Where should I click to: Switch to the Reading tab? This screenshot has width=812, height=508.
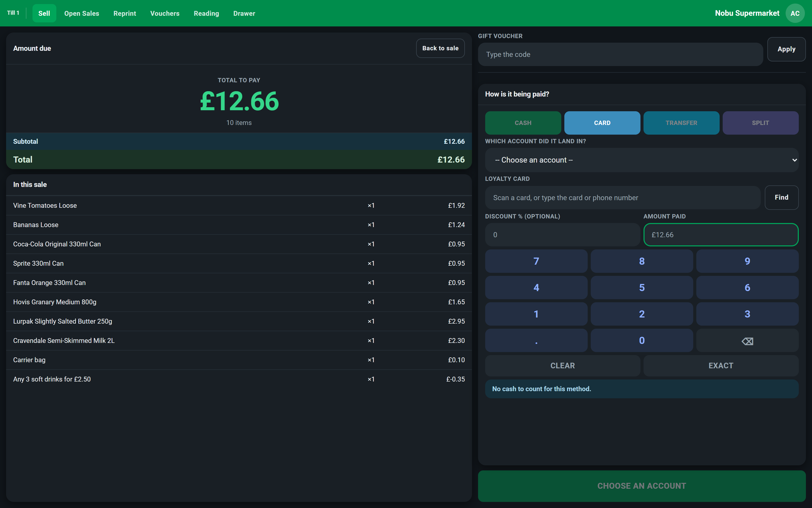coord(206,13)
